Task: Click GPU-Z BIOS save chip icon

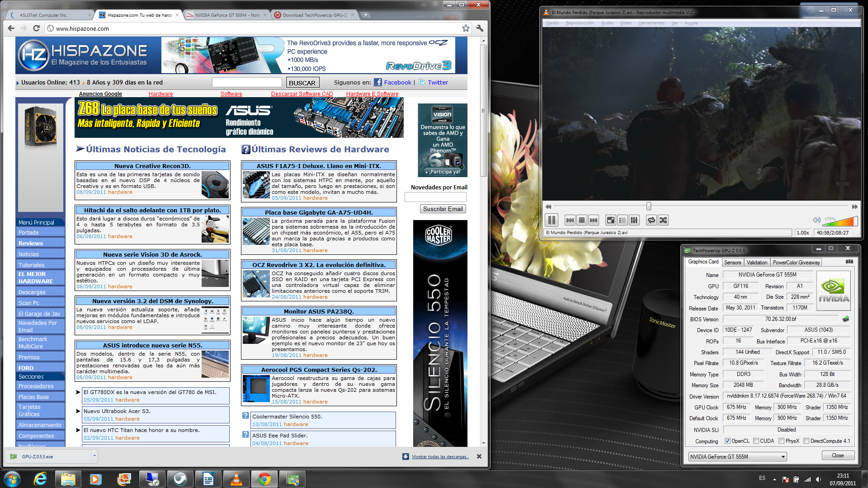Action: point(846,319)
